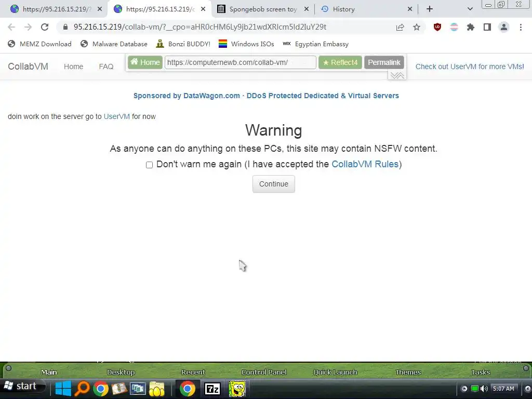Image resolution: width=532 pixels, height=399 pixels.
Task: Launch Chrome from quick launch
Action: pyautogui.click(x=101, y=389)
